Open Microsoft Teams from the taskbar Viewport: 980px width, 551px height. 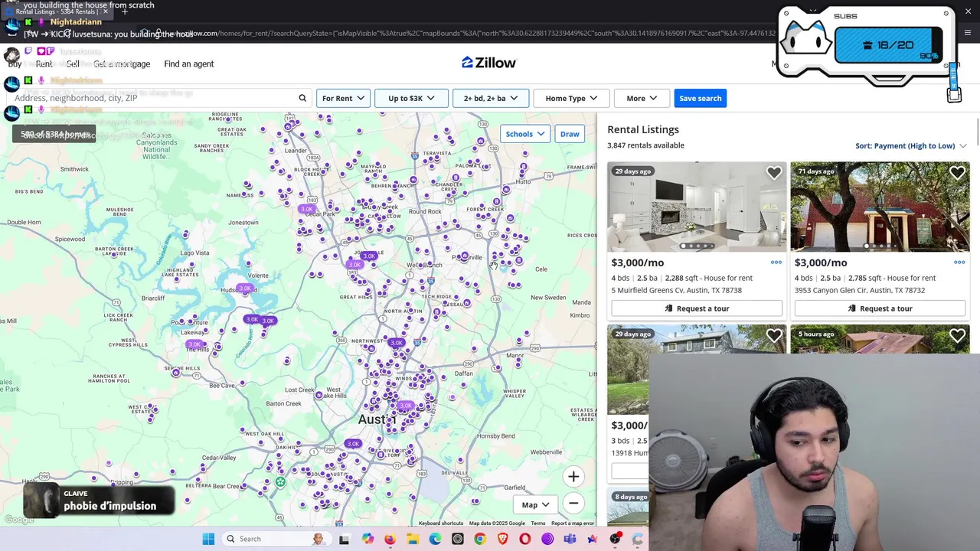click(x=570, y=539)
